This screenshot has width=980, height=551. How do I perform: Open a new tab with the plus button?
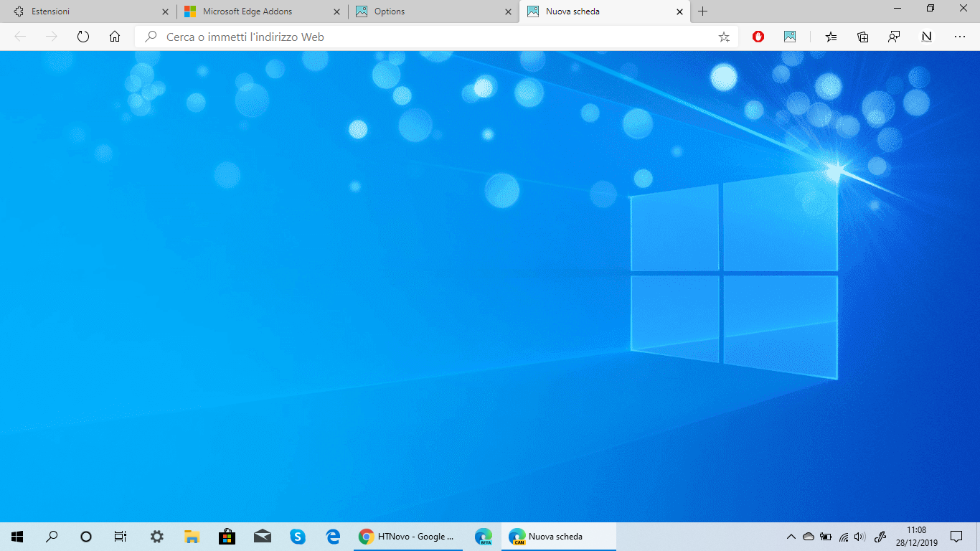[702, 11]
